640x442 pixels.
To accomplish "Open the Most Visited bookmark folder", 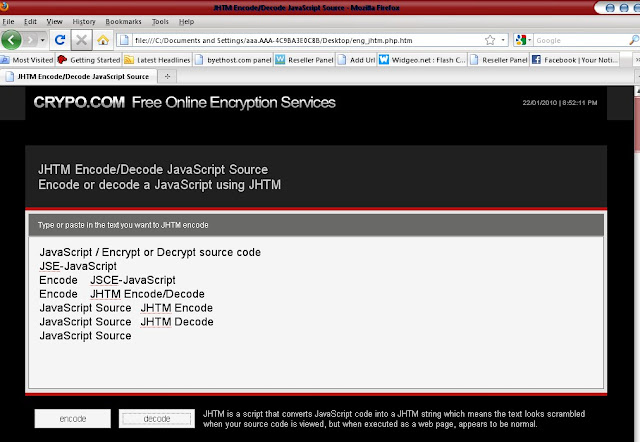I will 27,60.
